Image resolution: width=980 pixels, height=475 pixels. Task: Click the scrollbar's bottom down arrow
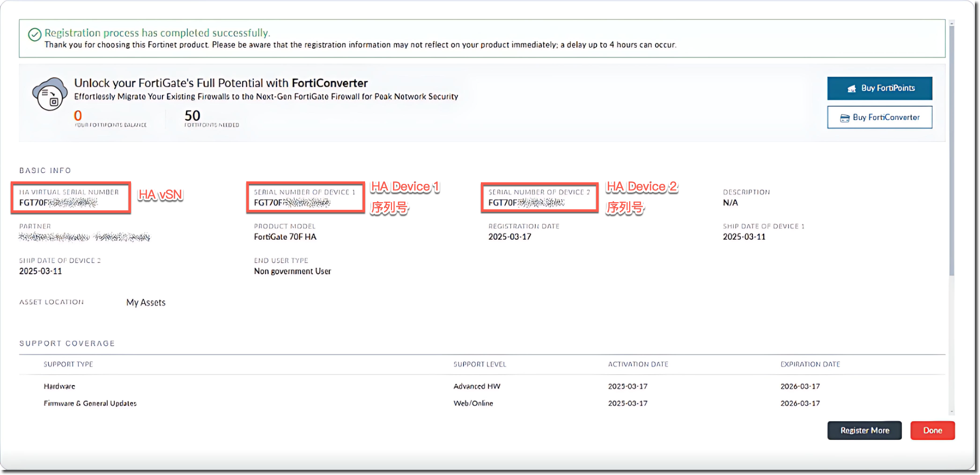pyautogui.click(x=952, y=411)
